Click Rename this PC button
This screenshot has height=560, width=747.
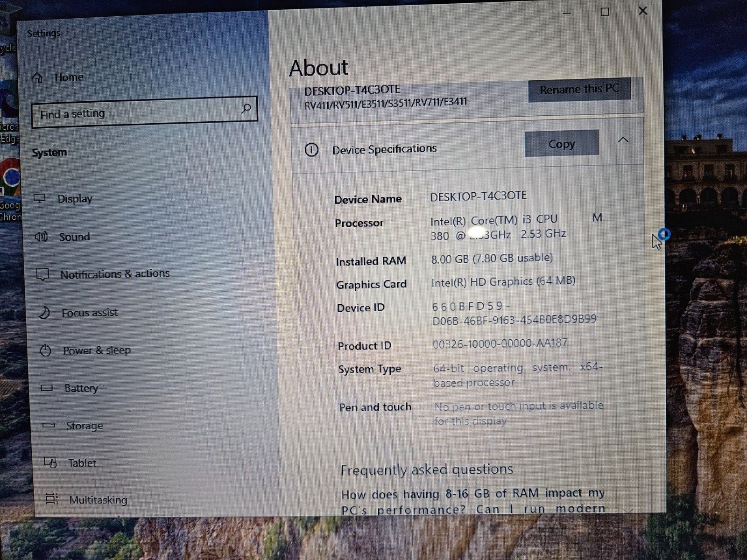[x=579, y=89]
